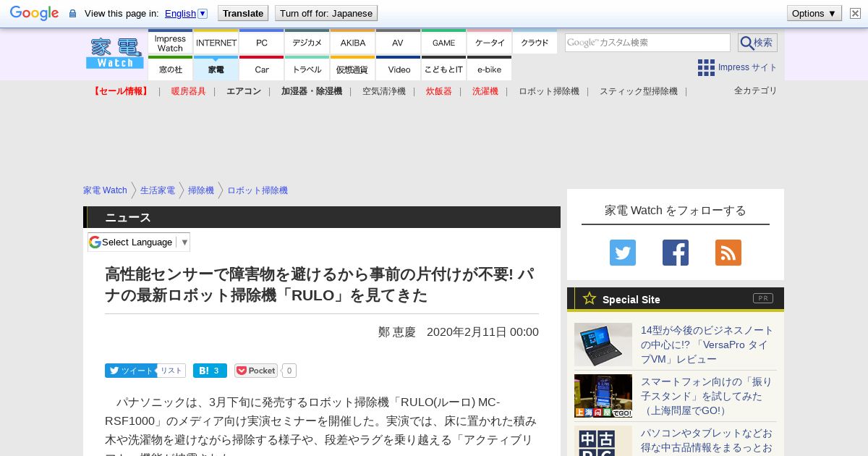This screenshot has width=868, height=456.
Task: Go to 掃除機 breadcrumb
Action: [x=201, y=190]
